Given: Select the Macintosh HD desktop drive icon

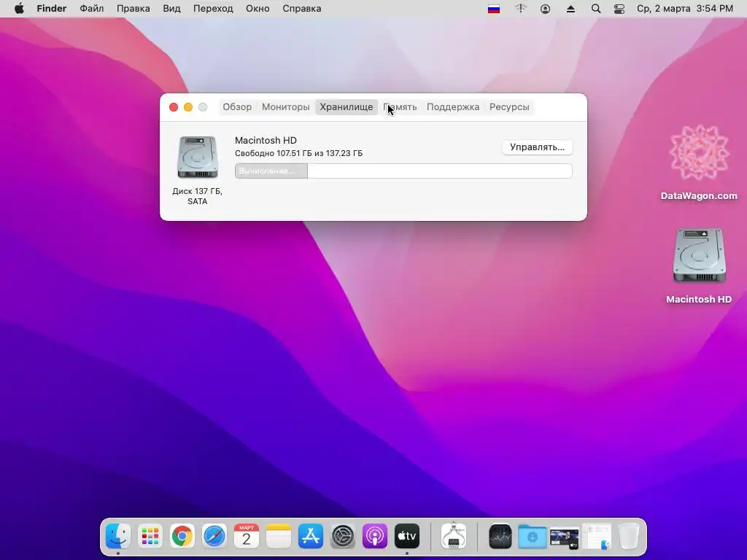Looking at the screenshot, I should (699, 265).
